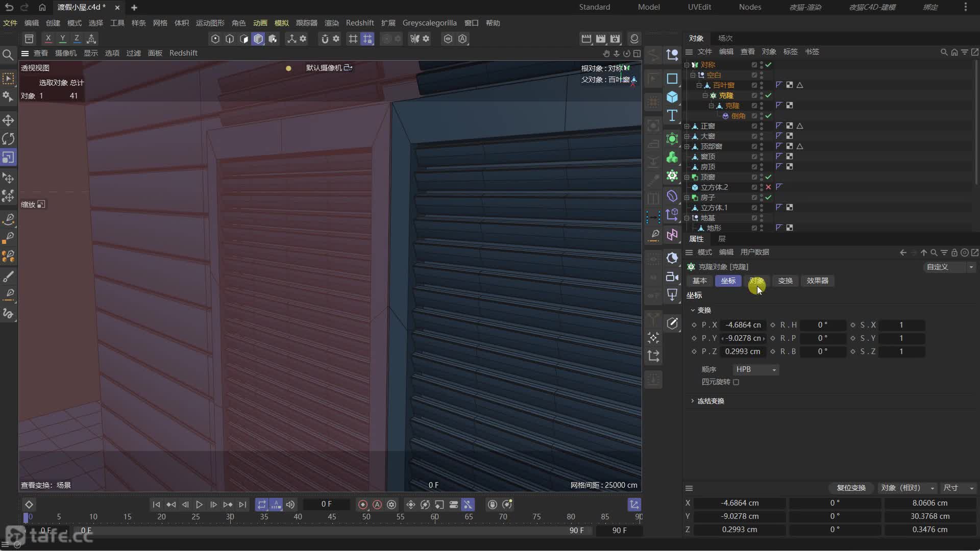Image resolution: width=980 pixels, height=551 pixels.
Task: Expand the 冻结变换 section
Action: tap(693, 401)
